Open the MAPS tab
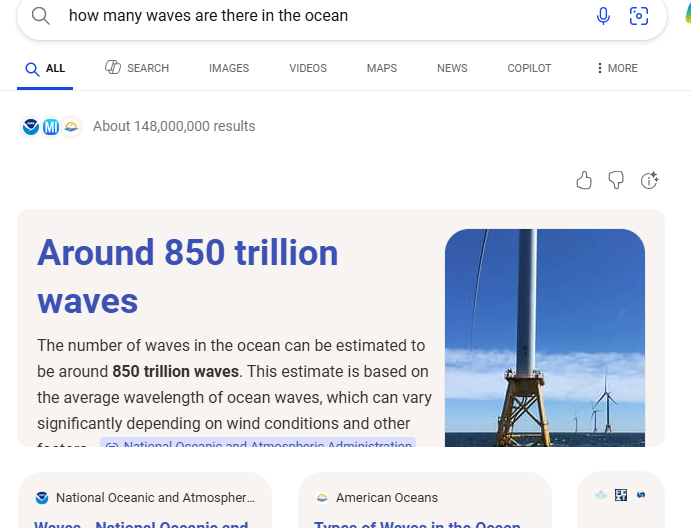Screen dimensions: 691x528 point(382,68)
